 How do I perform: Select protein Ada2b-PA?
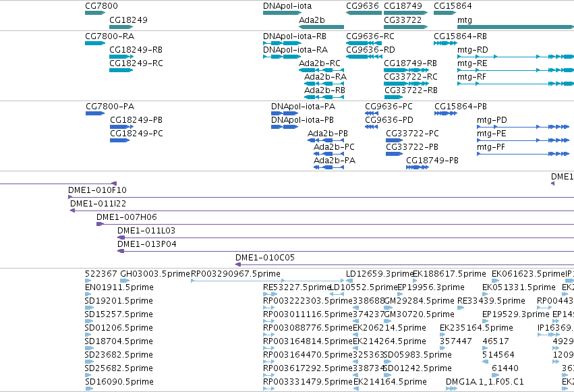tap(335, 161)
